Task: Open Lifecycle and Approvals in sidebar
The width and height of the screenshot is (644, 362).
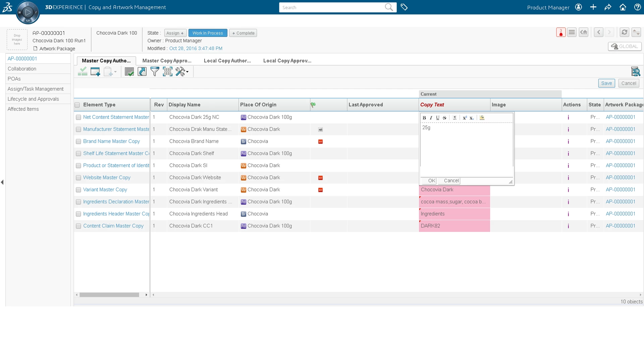Action: pos(33,99)
